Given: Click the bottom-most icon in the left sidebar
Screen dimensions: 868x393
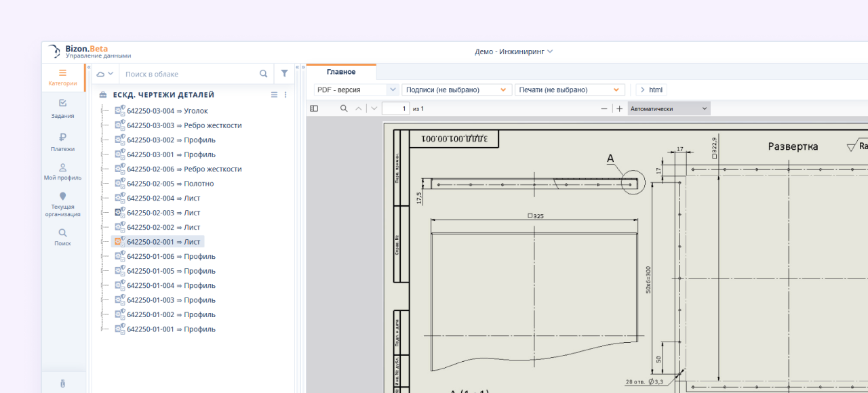Looking at the screenshot, I should 62,384.
